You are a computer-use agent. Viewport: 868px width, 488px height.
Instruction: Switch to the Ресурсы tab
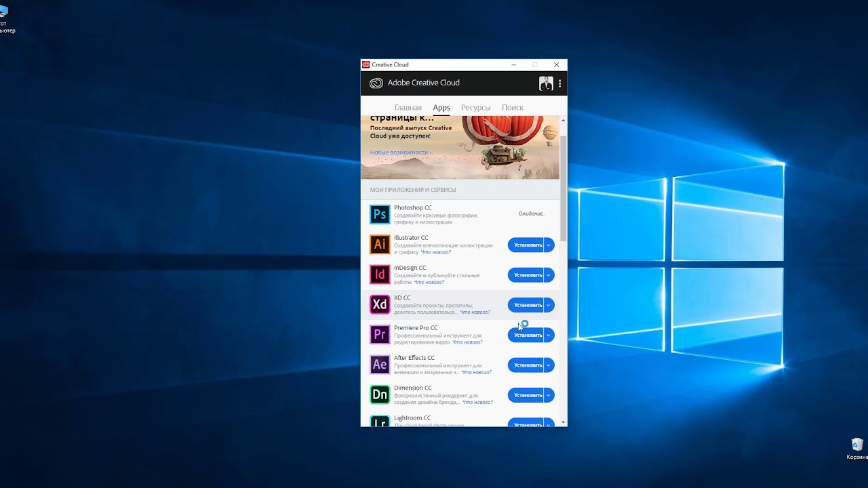pos(476,108)
